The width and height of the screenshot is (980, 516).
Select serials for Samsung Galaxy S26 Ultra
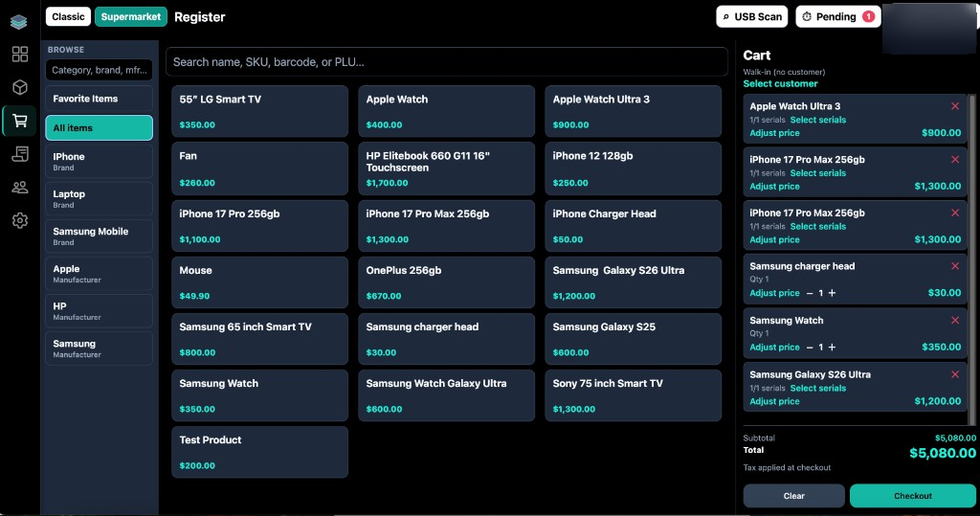(x=817, y=389)
